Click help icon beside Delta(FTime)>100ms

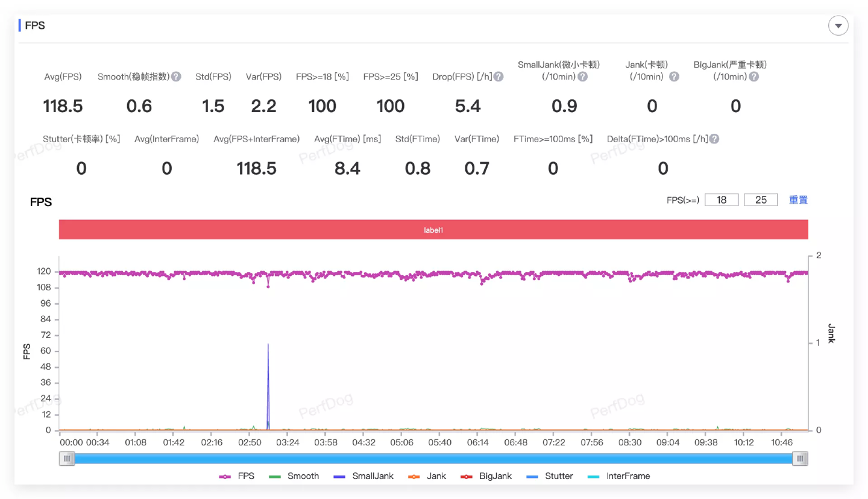tap(714, 139)
